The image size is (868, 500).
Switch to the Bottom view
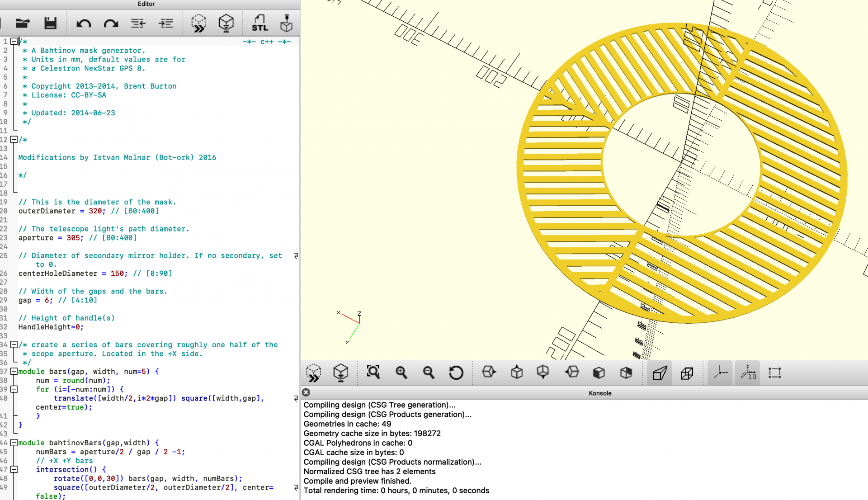coord(543,373)
